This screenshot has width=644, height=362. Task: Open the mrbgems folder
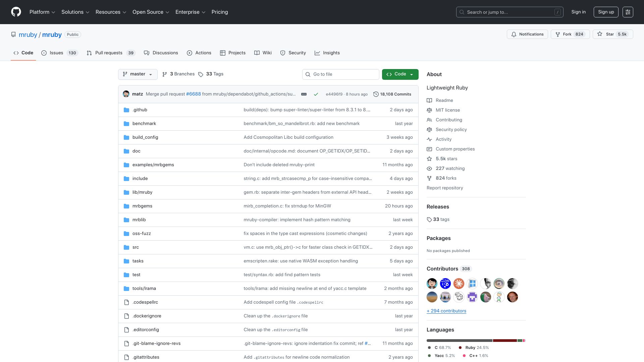(142, 206)
